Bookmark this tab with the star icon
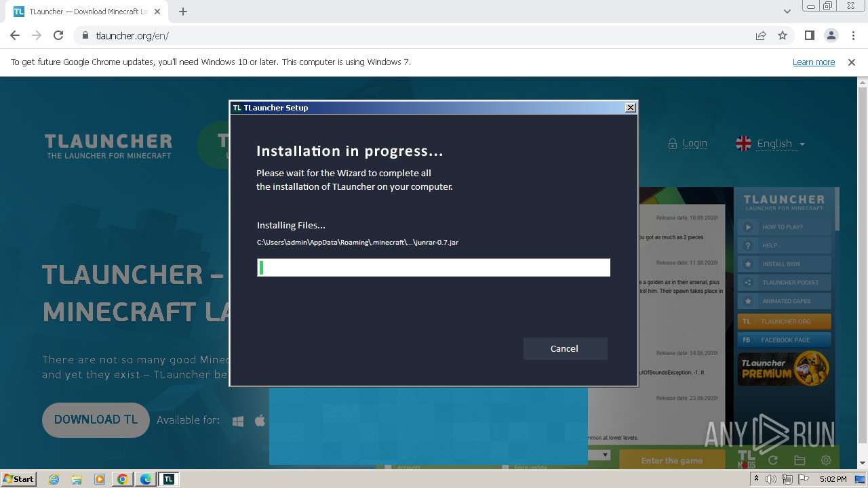This screenshot has width=868, height=488. (783, 35)
